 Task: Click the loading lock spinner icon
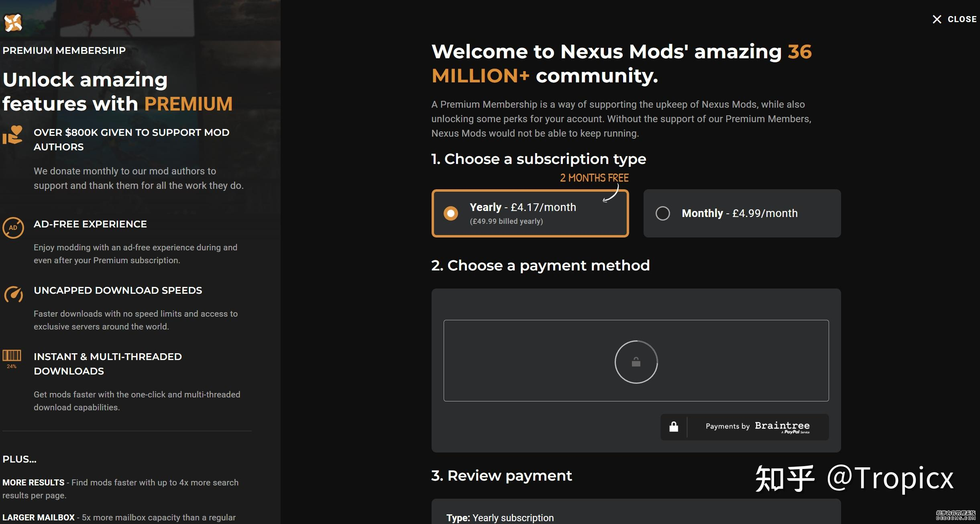(x=636, y=362)
